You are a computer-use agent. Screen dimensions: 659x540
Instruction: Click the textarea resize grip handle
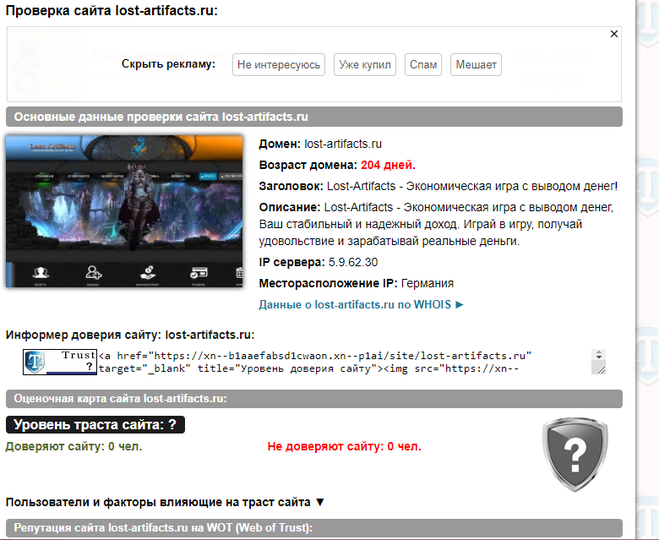[601, 370]
